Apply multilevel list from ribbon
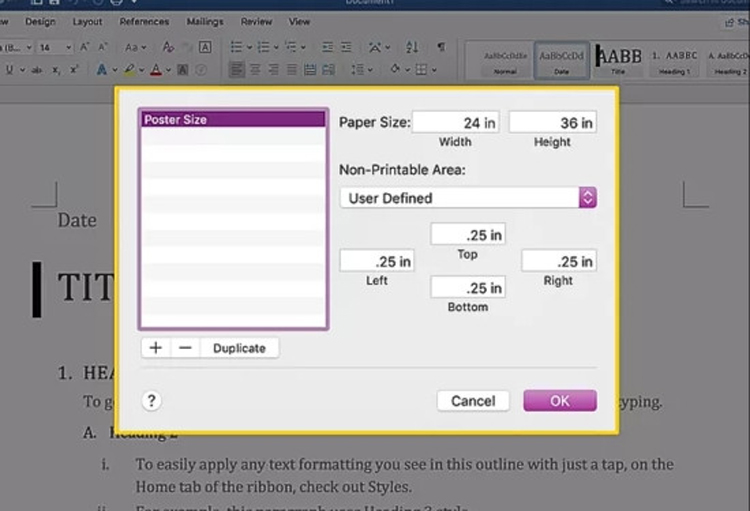750x511 pixels. tap(290, 47)
